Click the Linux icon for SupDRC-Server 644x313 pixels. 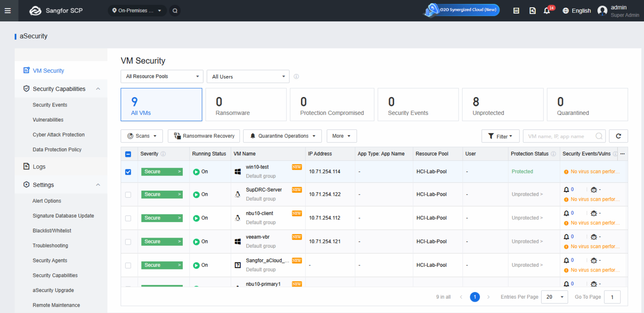(238, 195)
